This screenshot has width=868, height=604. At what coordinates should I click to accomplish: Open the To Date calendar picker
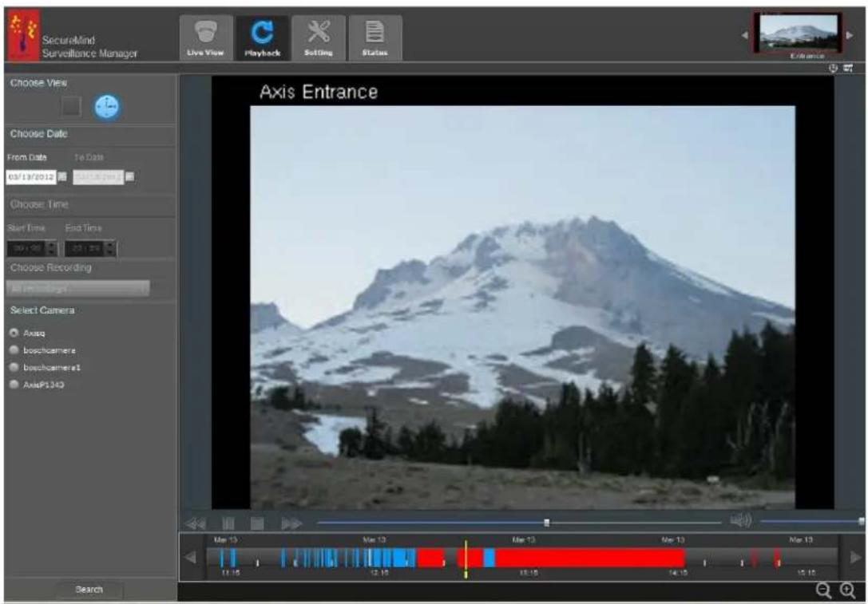[x=129, y=176]
